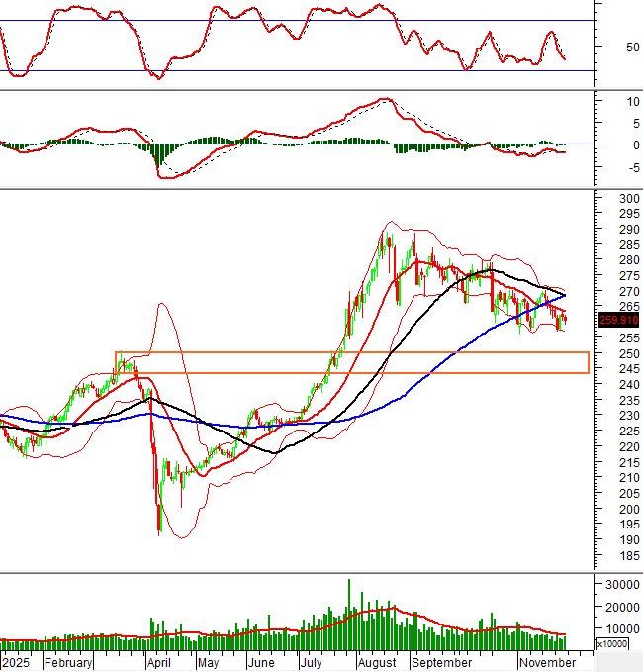
Task: Click the November label on time axis
Action: coord(546,662)
